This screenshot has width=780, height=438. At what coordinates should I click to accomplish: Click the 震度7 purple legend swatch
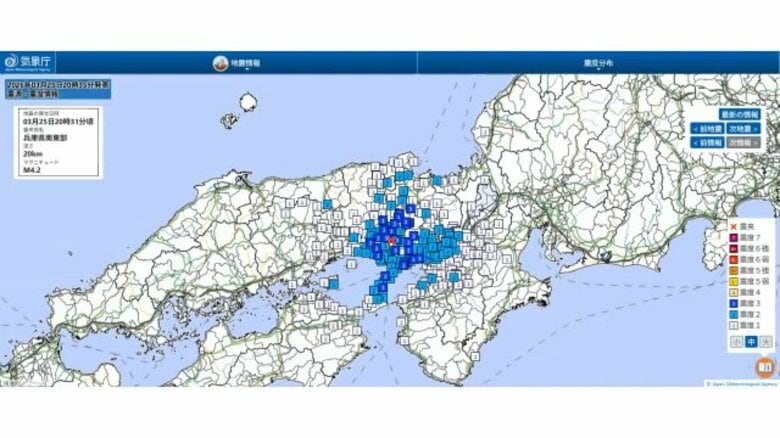pos(733,238)
